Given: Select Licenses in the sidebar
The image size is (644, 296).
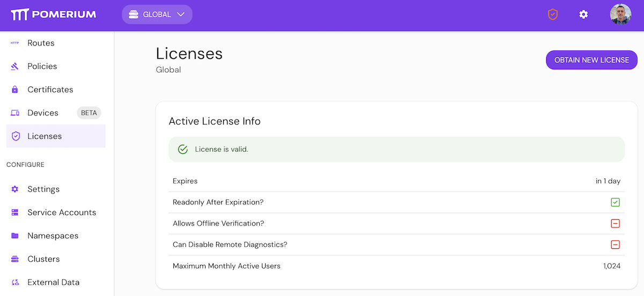Looking at the screenshot, I should point(56,136).
